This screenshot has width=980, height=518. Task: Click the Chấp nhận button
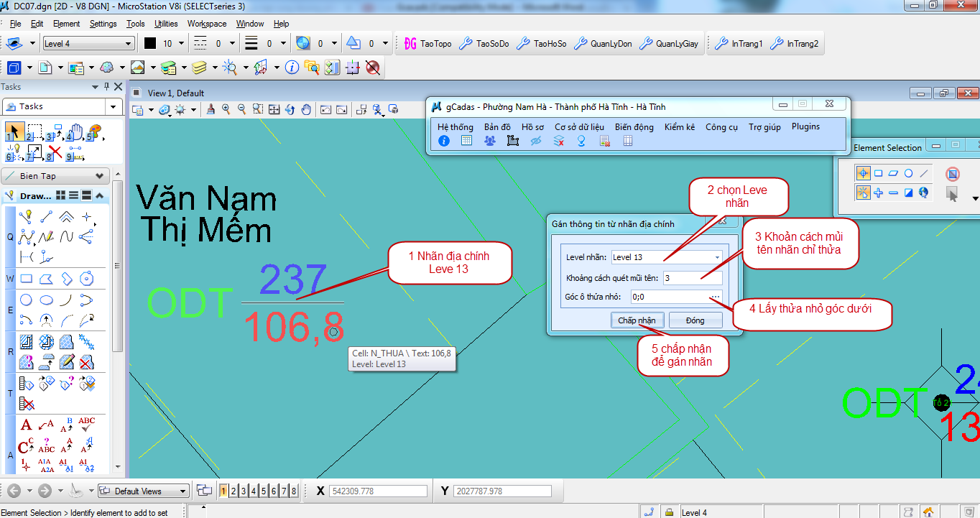click(x=637, y=320)
